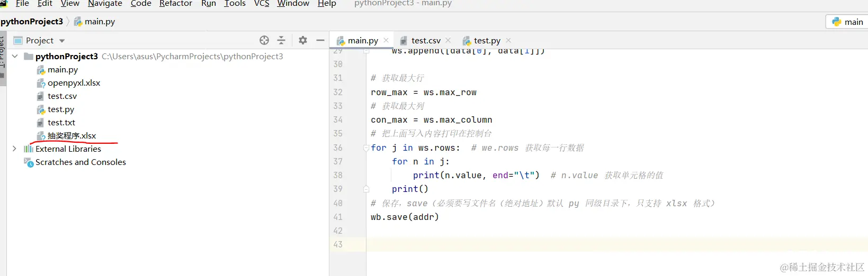This screenshot has width=868, height=276.
Task: Click 'for n in j:' on line 37
Action: click(x=420, y=161)
